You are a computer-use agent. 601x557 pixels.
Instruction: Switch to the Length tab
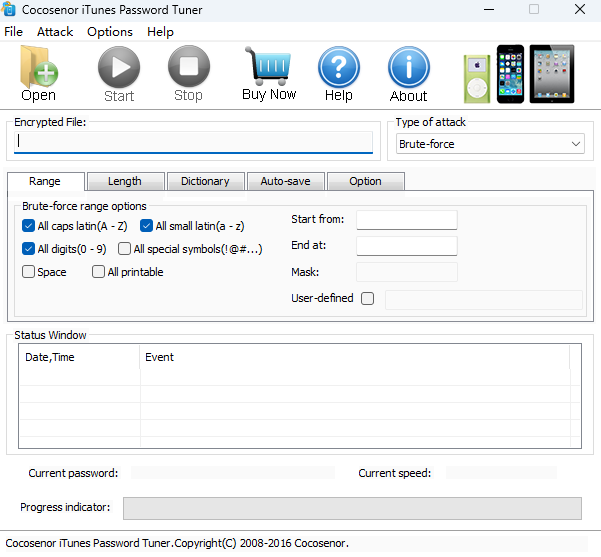coord(125,181)
